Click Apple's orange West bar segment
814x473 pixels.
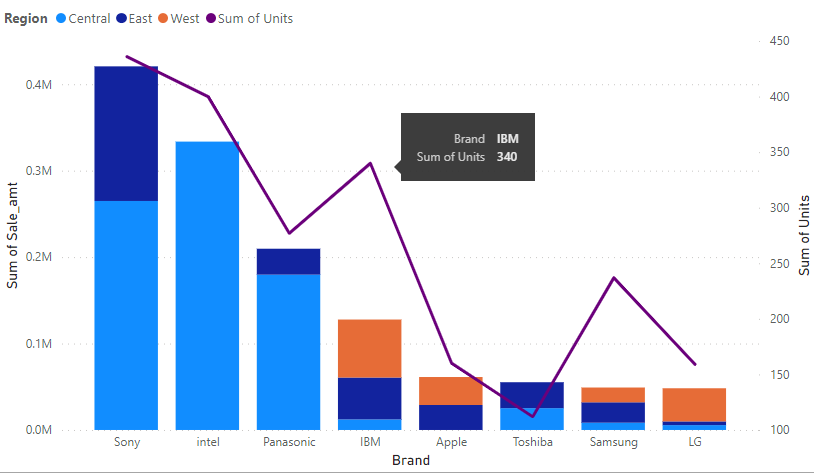[450, 391]
